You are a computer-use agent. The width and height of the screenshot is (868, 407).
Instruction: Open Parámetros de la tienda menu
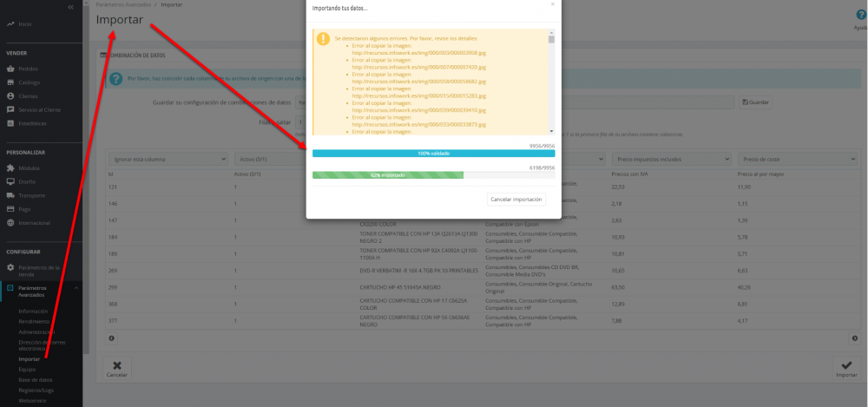[39, 271]
